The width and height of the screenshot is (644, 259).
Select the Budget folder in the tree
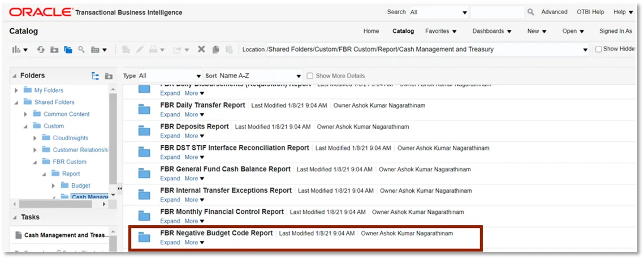[80, 185]
